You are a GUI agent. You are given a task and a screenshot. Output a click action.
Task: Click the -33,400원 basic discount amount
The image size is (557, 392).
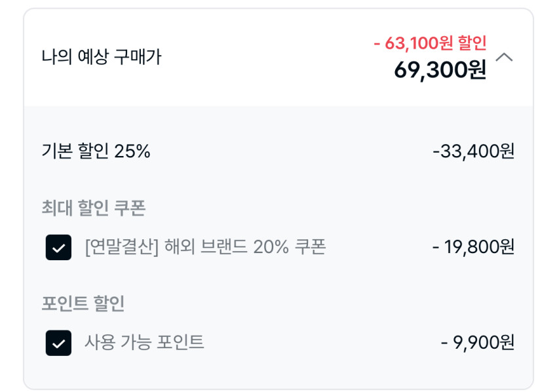[473, 151]
